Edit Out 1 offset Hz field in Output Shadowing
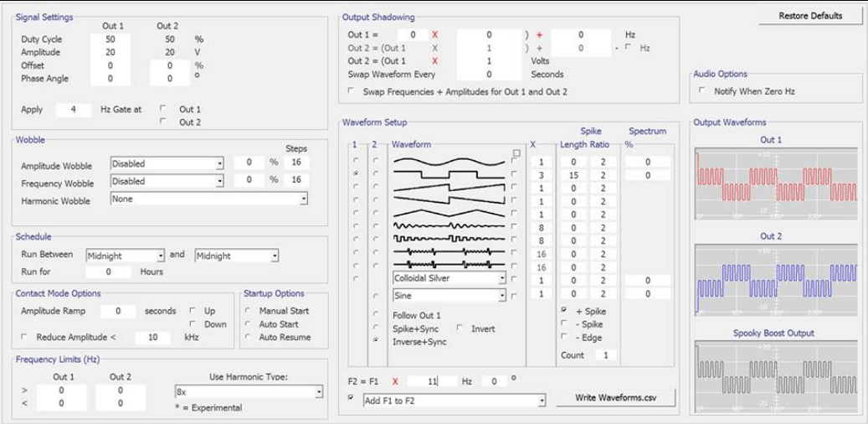 pos(581,35)
